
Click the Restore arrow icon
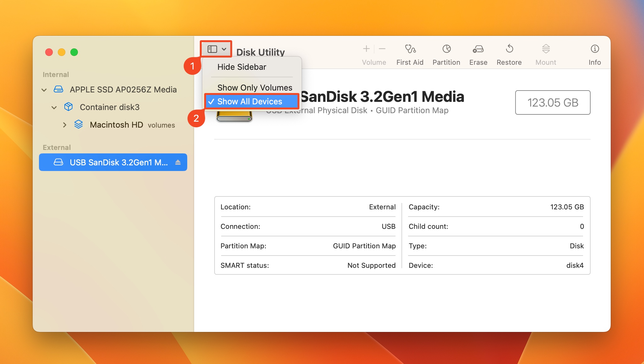[x=509, y=49]
